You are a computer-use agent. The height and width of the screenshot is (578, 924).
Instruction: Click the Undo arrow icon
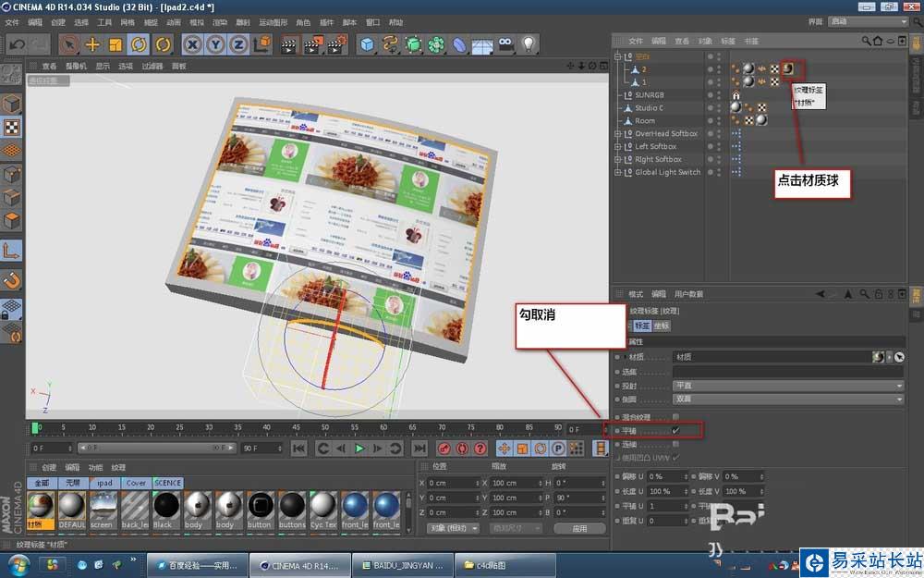point(17,44)
